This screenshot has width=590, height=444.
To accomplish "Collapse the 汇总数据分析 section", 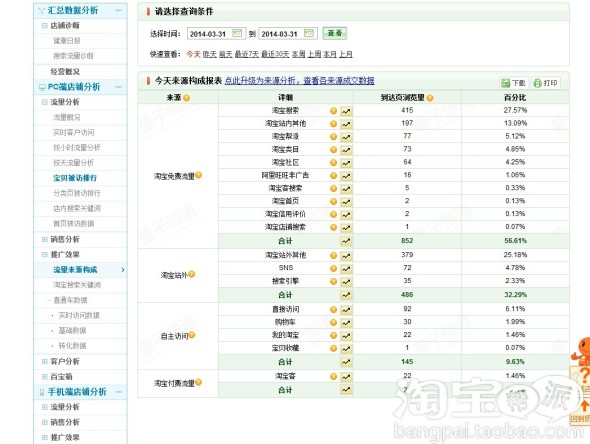I will point(119,11).
